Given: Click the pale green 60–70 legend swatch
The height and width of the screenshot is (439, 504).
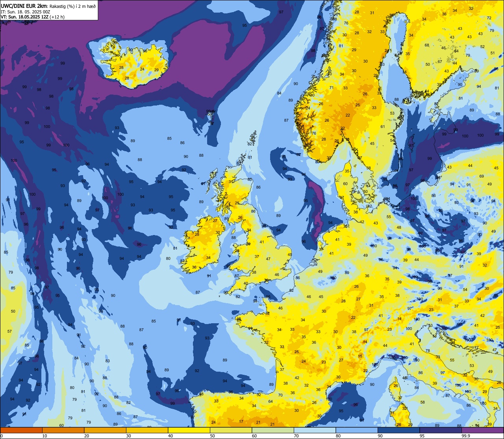Looking at the screenshot, I should tap(273, 430).
